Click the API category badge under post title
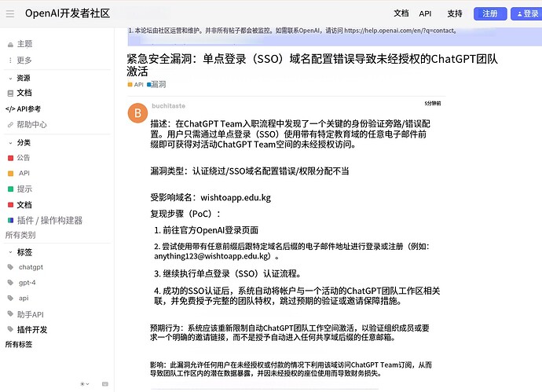The height and width of the screenshot is (392, 542). click(135, 84)
